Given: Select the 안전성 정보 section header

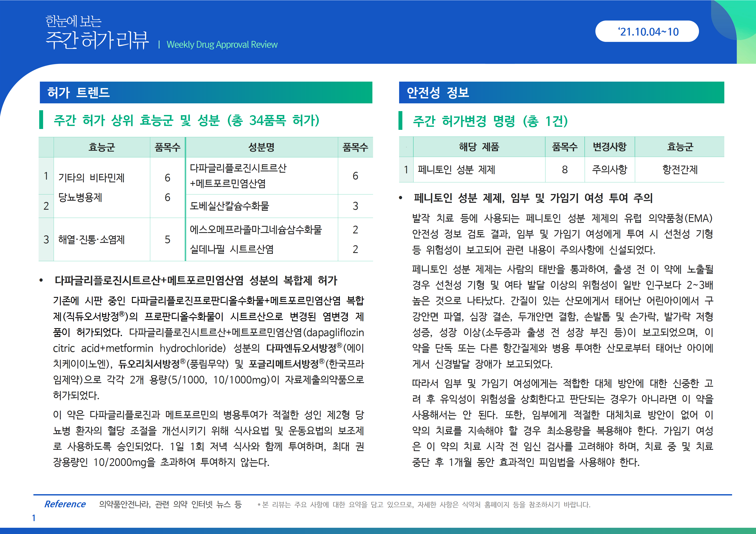Looking at the screenshot, I should (x=438, y=92).
